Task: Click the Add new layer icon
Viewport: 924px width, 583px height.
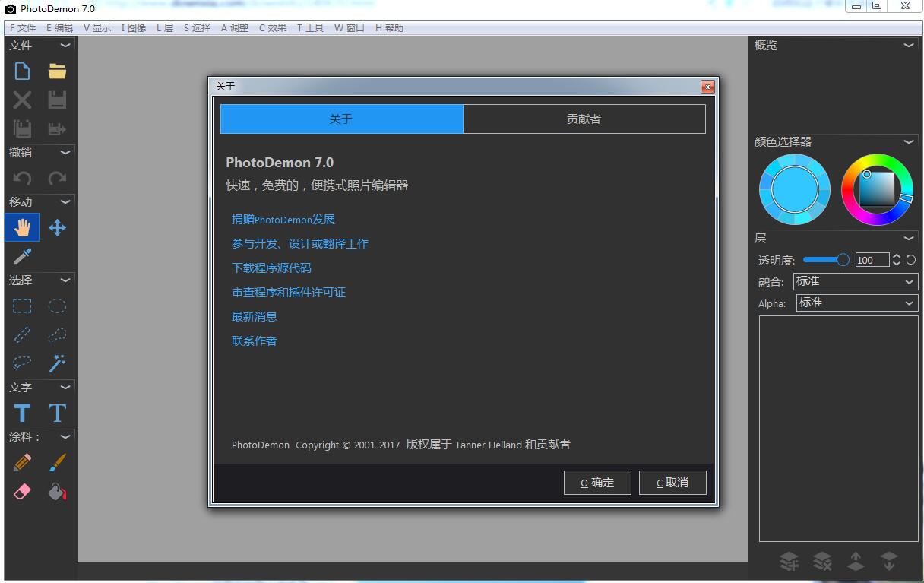Action: (790, 561)
